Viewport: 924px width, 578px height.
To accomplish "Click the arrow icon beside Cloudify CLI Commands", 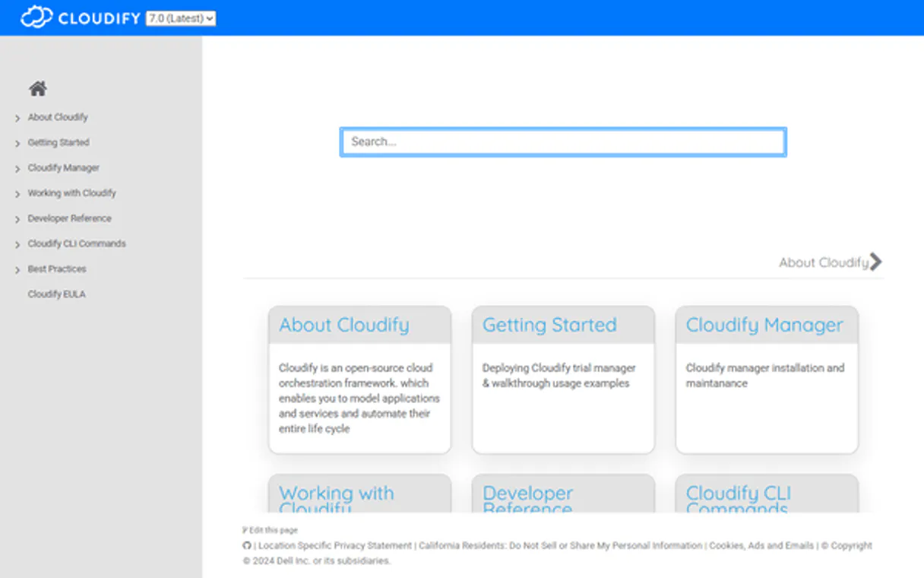I will pos(17,243).
